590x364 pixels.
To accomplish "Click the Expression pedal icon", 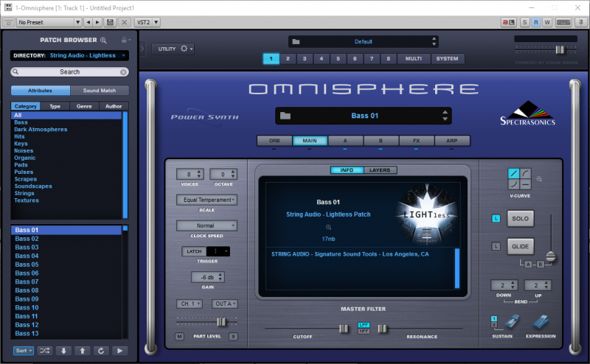I will [x=541, y=322].
